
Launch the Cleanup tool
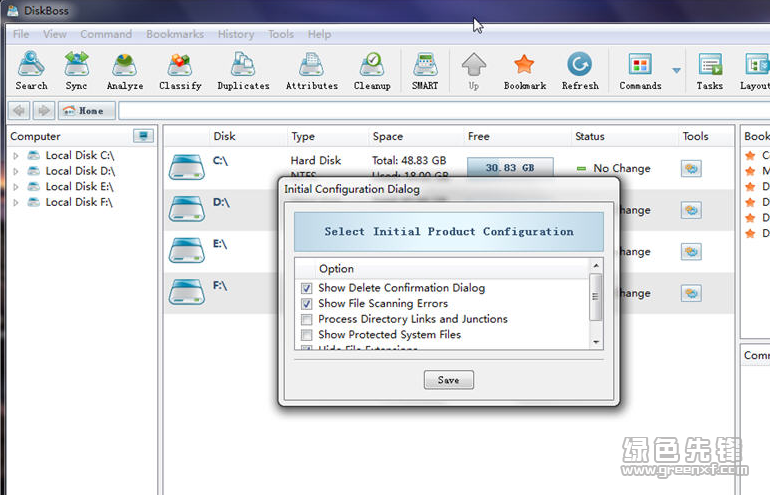pyautogui.click(x=372, y=71)
